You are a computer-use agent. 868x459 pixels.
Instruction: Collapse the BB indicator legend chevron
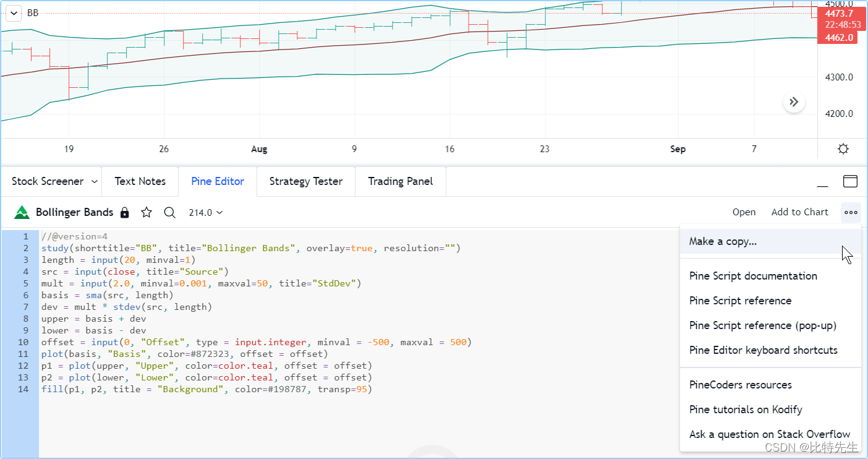click(x=14, y=13)
